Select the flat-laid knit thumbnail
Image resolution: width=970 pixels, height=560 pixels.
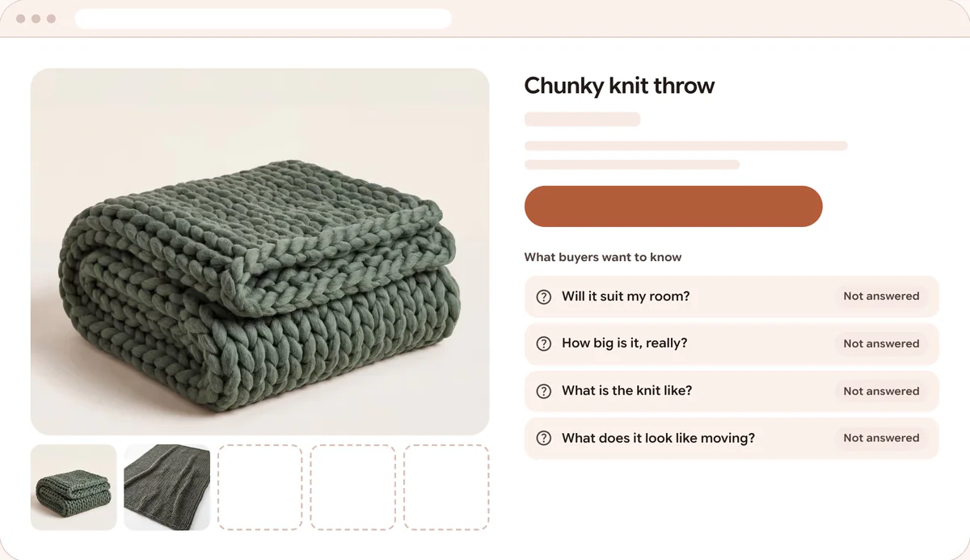tap(167, 487)
